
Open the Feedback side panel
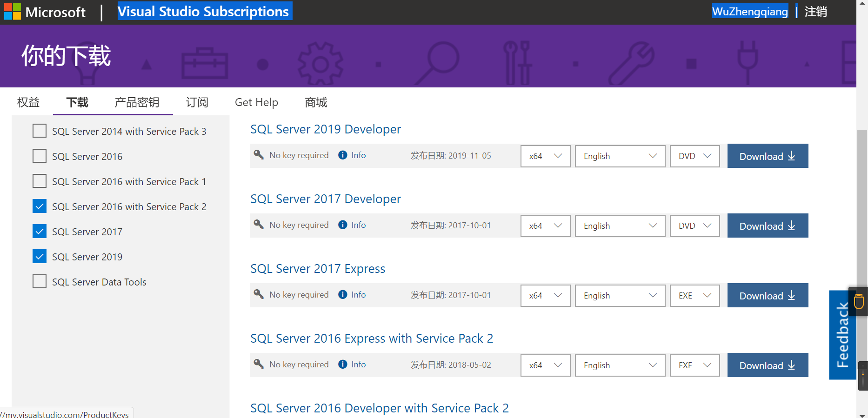click(x=842, y=335)
